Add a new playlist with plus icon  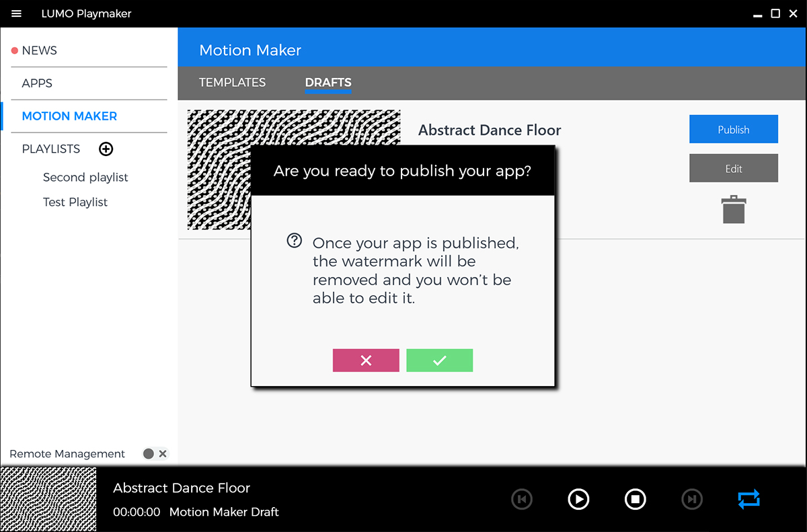[106, 149]
